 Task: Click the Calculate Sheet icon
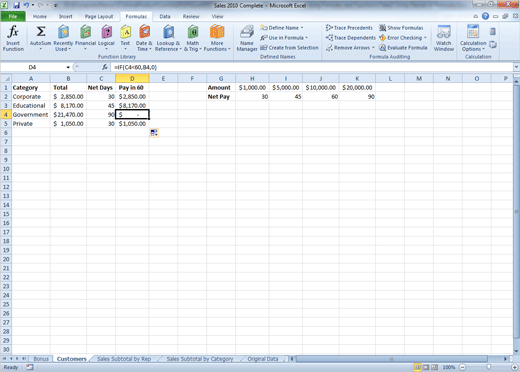(493, 44)
